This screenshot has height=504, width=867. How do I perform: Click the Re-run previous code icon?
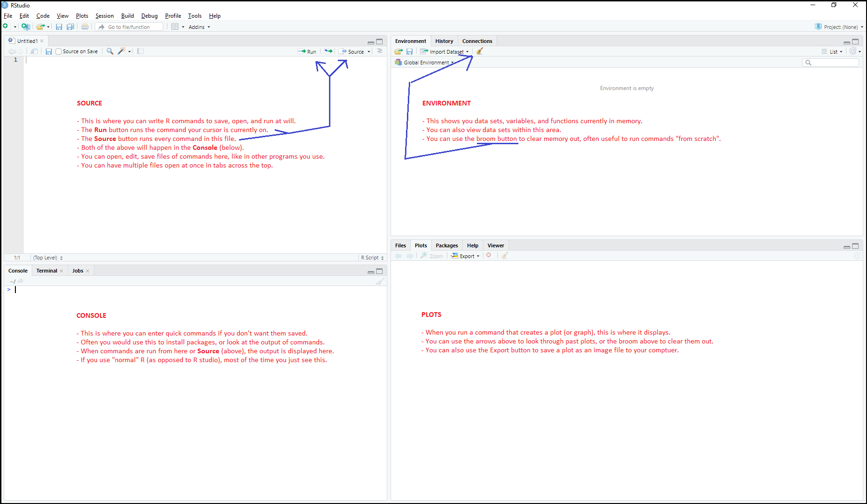tap(329, 51)
